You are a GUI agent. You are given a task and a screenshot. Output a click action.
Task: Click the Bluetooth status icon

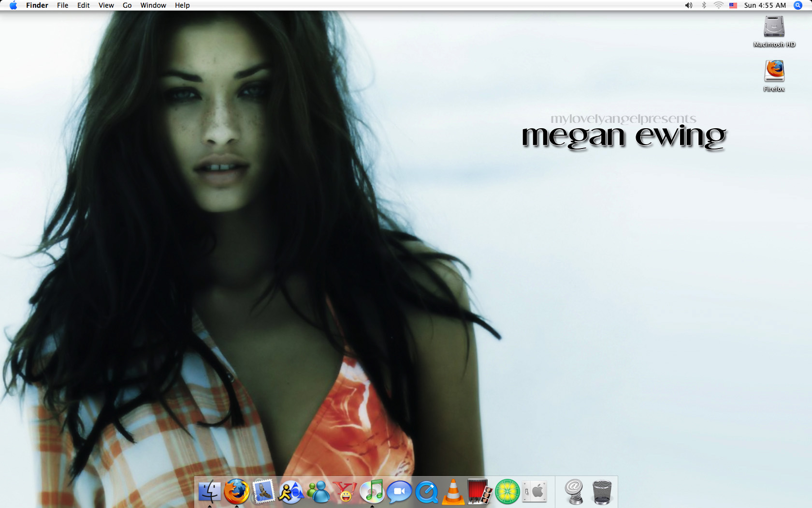704,5
